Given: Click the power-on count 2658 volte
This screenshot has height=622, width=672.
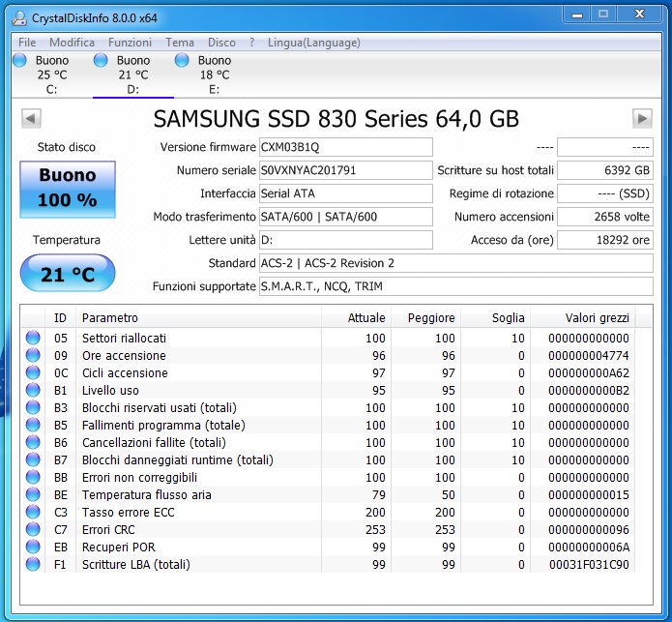Looking at the screenshot, I should tap(605, 217).
